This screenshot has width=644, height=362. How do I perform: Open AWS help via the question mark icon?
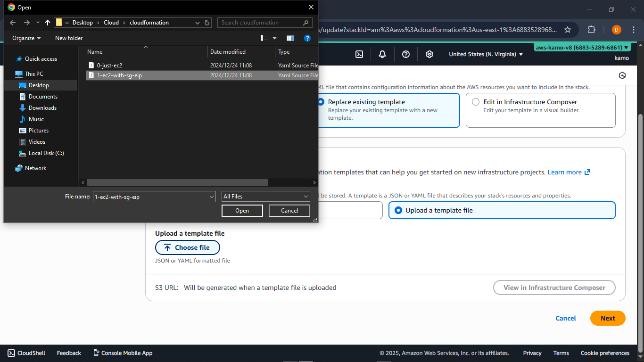[x=406, y=54]
